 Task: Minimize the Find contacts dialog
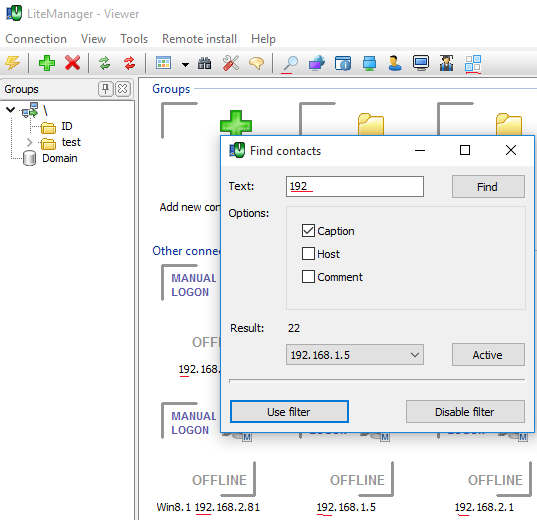pyautogui.click(x=420, y=150)
